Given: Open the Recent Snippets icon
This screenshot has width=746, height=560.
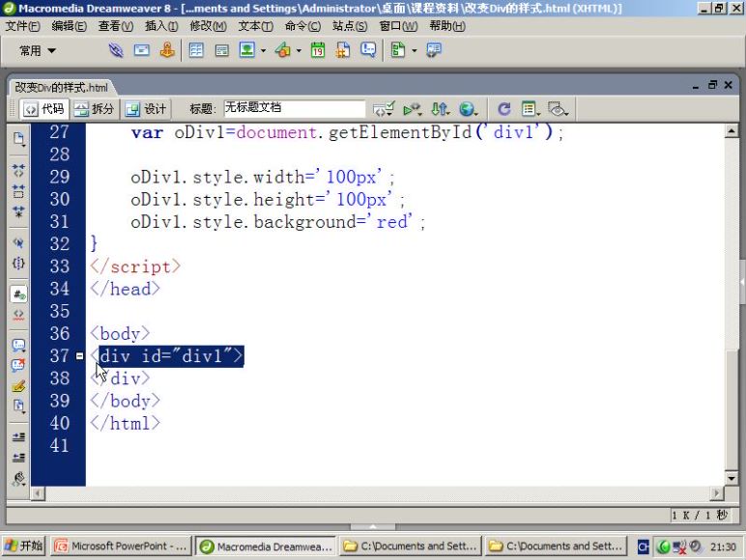Looking at the screenshot, I should point(18,406).
